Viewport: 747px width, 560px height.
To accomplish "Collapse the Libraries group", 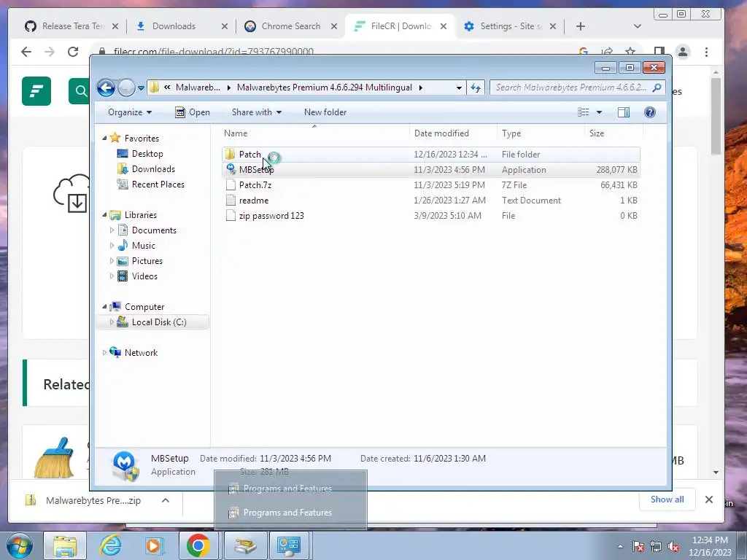I will [x=104, y=215].
